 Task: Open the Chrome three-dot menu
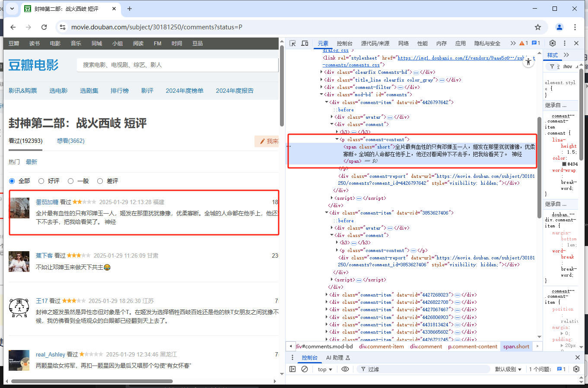(575, 27)
